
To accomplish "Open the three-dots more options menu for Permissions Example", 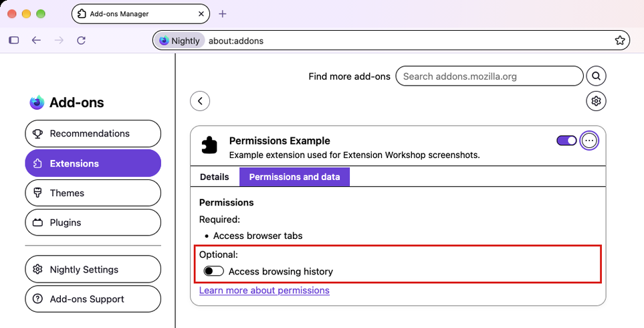I will pyautogui.click(x=589, y=141).
